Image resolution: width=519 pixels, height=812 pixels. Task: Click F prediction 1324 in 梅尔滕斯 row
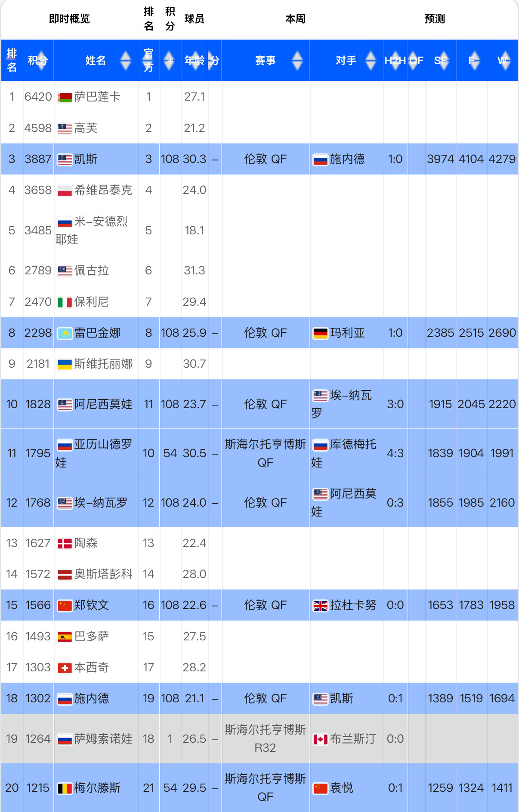coord(471,788)
